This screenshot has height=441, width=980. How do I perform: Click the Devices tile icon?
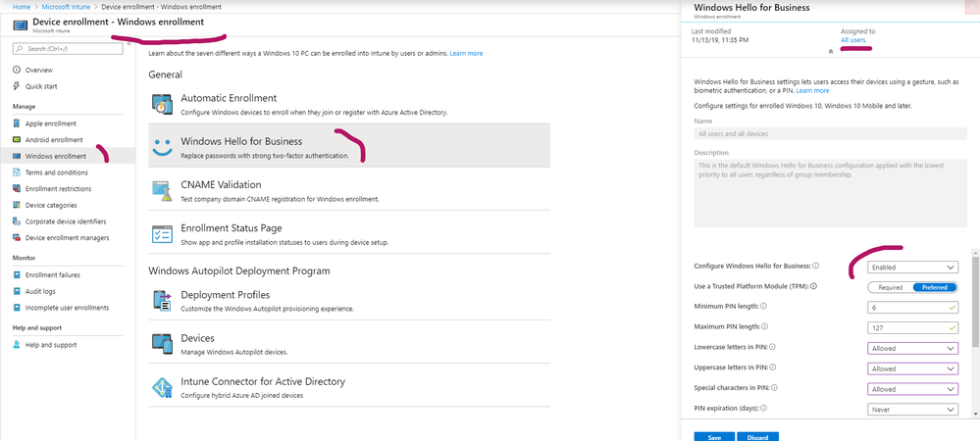(163, 344)
